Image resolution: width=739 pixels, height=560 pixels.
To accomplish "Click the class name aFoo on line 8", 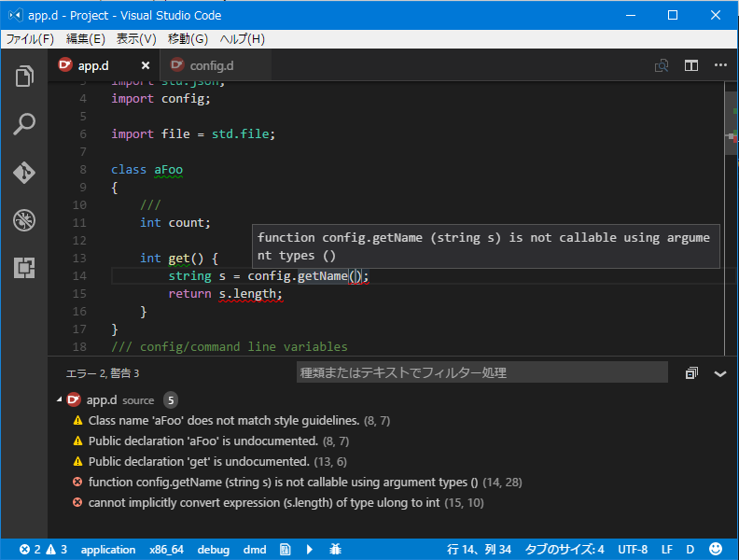I will click(168, 170).
